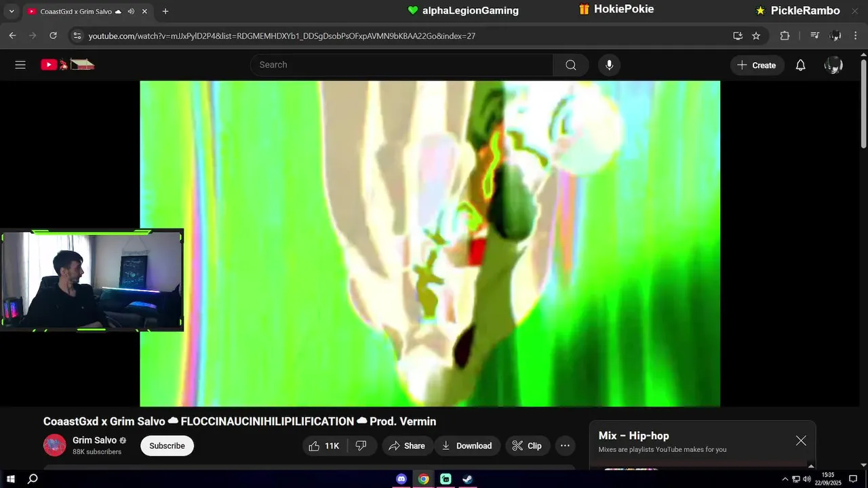868x488 pixels.
Task: Close the CoaastGxd x Grim Salvo tab
Action: click(144, 12)
